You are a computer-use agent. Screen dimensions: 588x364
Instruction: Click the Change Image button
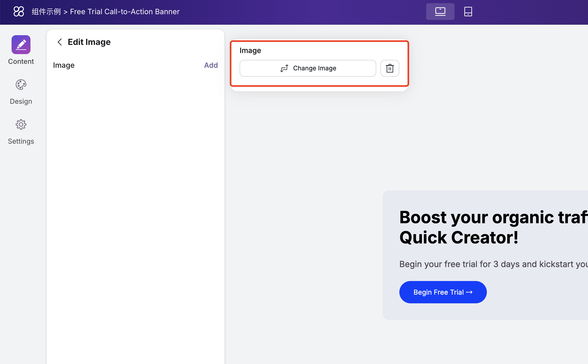pos(308,68)
